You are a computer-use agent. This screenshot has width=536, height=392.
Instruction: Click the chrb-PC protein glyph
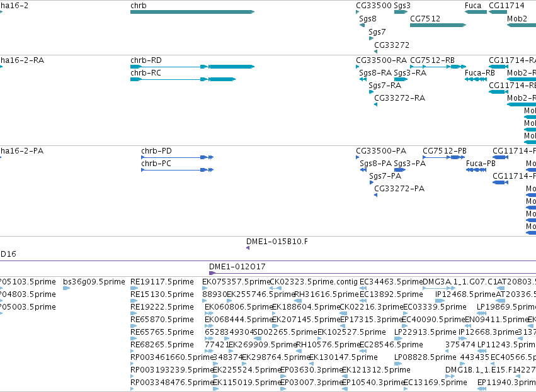point(178,170)
